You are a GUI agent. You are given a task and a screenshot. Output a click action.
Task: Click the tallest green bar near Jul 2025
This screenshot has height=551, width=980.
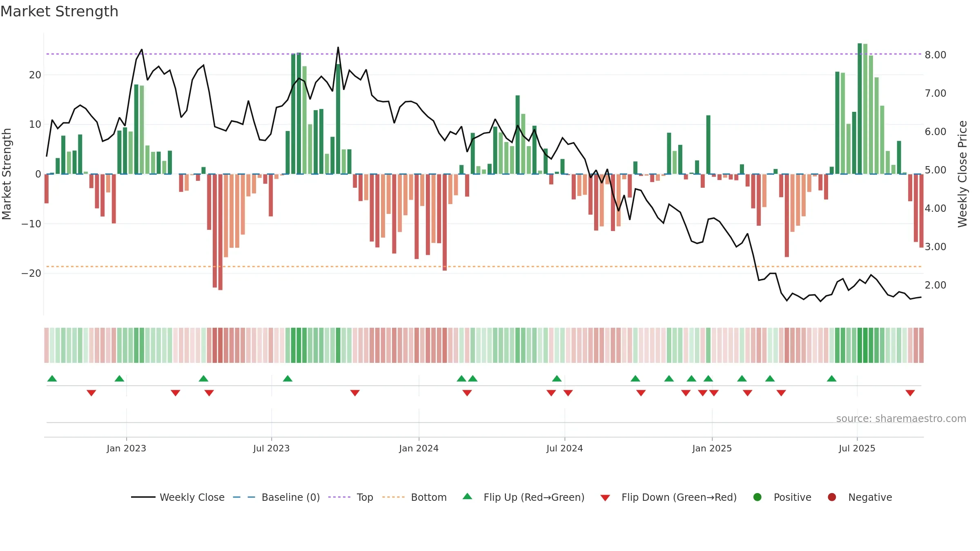click(x=860, y=109)
